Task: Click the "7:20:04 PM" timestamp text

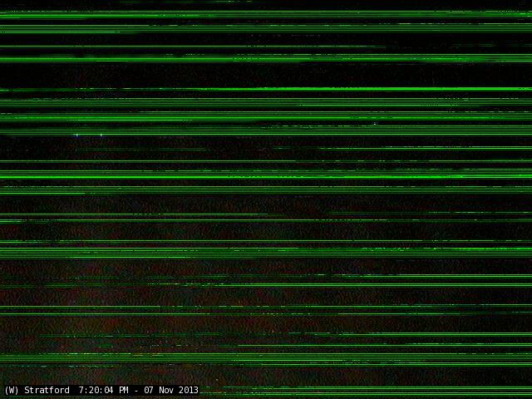Action: 103,390
